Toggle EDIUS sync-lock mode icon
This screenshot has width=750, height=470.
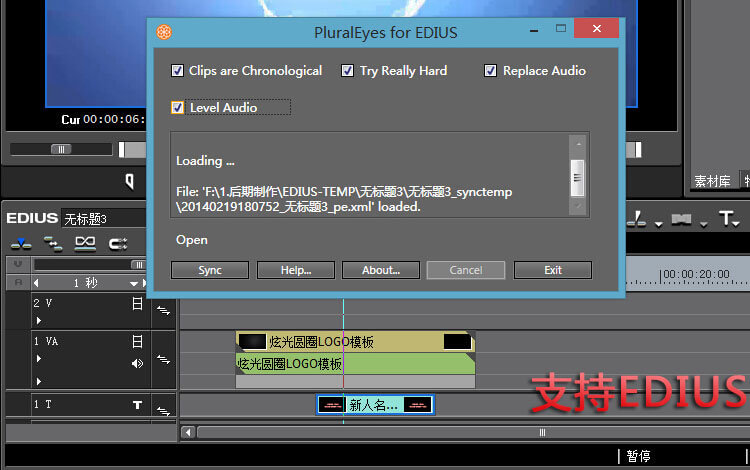click(53, 244)
